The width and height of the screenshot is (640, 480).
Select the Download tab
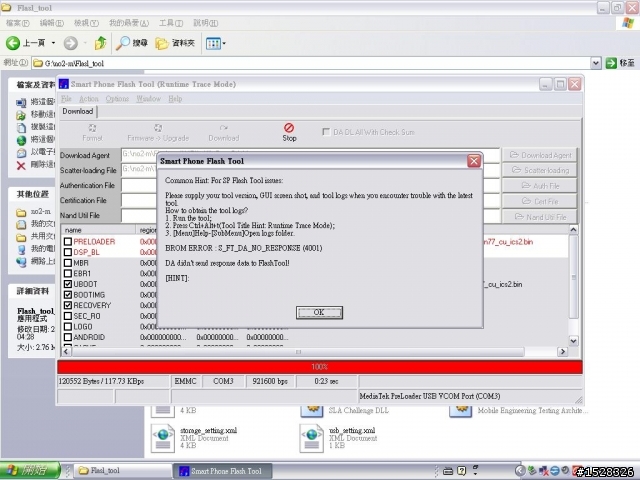pyautogui.click(x=78, y=111)
